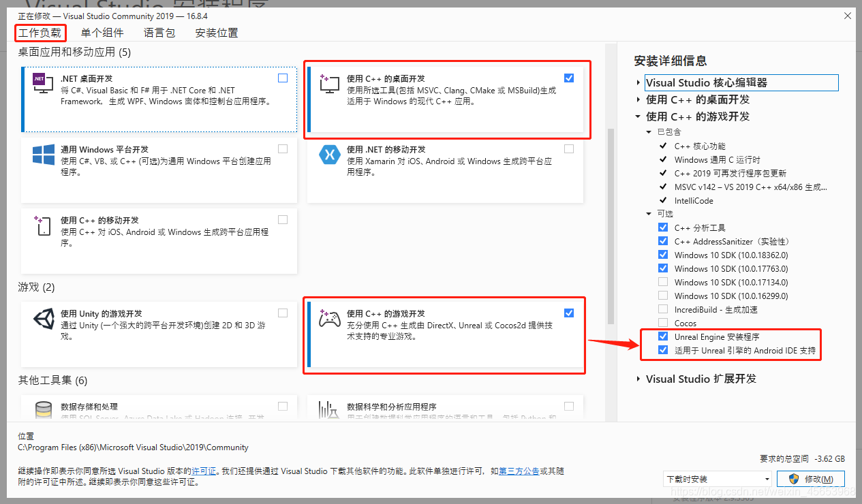
Task: Open the 下载时安装 dropdown
Action: [717, 479]
